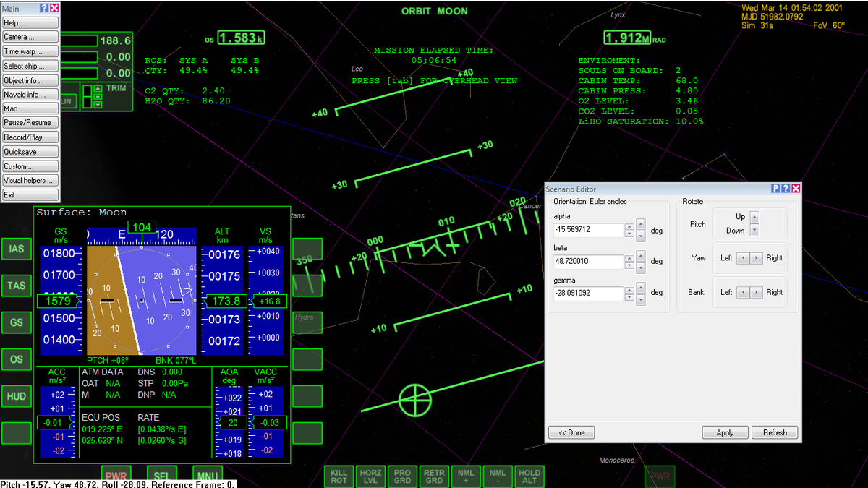This screenshot has width=868, height=488.
Task: Rotate Bank Left in the Scenario Editor
Action: click(743, 292)
